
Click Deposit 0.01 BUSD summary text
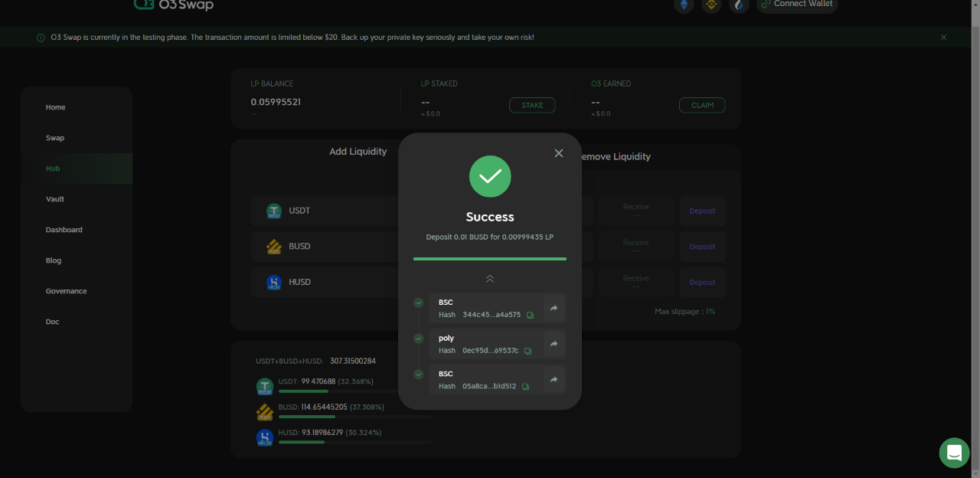(x=490, y=237)
